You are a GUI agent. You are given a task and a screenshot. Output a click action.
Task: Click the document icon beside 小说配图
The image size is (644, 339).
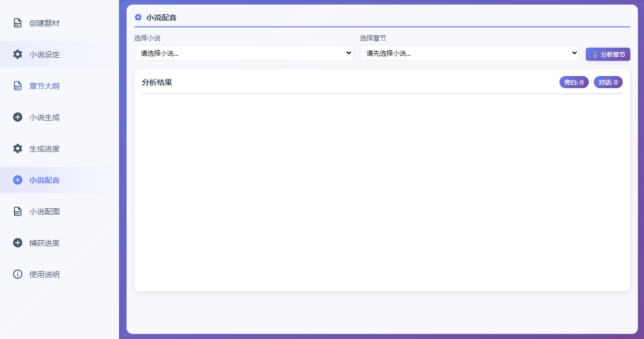[x=18, y=211]
